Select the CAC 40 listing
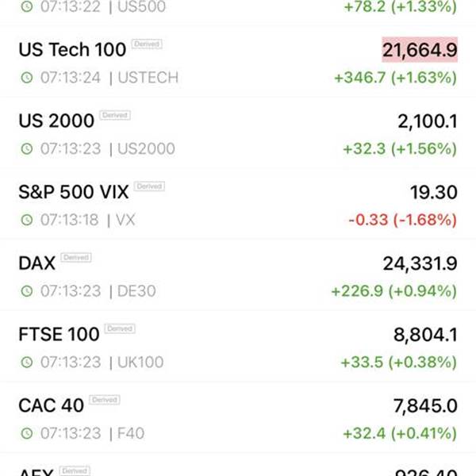Image resolution: width=476 pixels, height=476 pixels. click(x=238, y=417)
